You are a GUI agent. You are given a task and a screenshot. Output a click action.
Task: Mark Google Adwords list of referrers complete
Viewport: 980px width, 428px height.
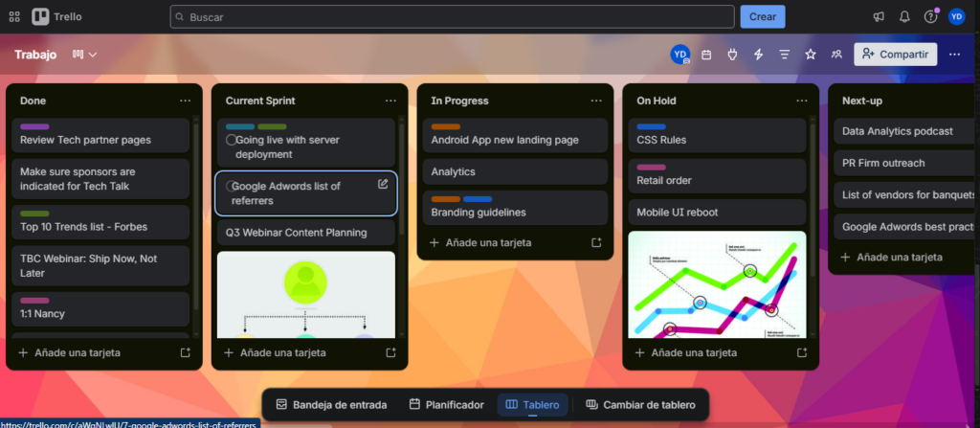coord(231,187)
